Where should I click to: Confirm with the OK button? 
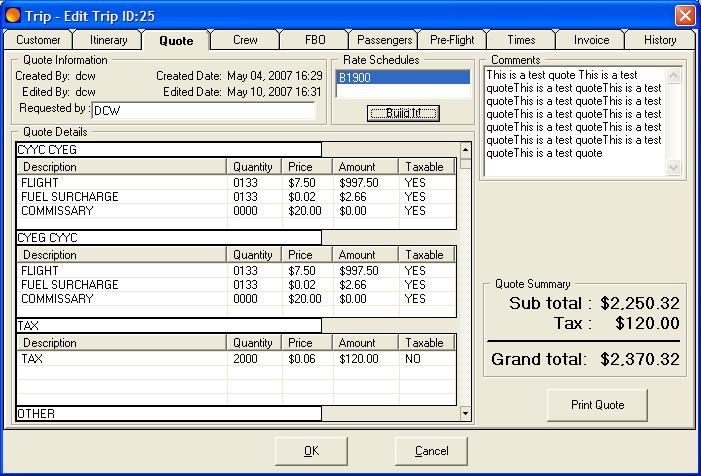coord(311,451)
